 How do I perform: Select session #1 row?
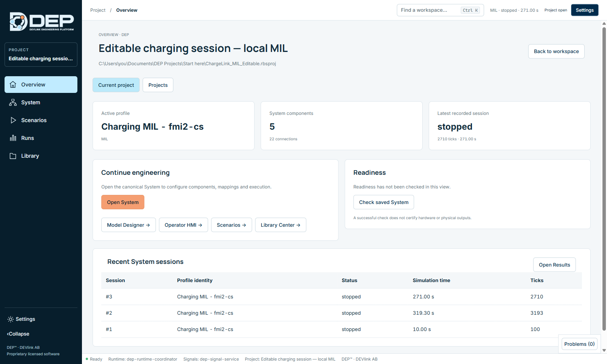tap(341, 329)
